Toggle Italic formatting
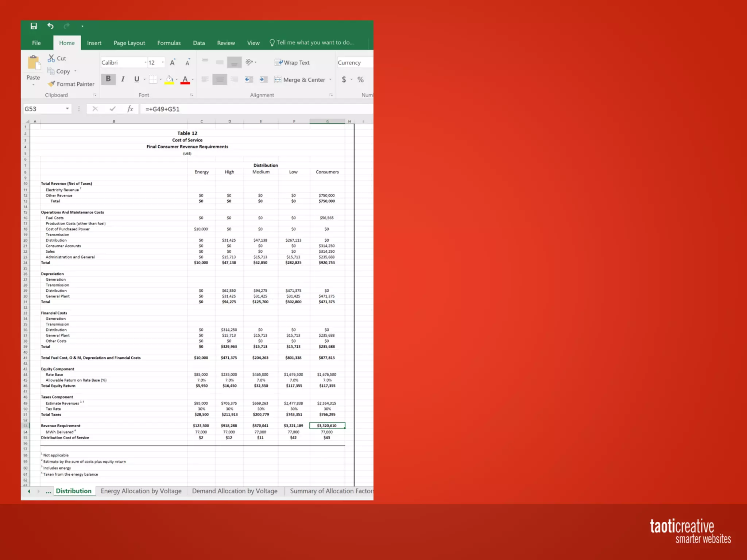This screenshot has width=747, height=560. [123, 79]
